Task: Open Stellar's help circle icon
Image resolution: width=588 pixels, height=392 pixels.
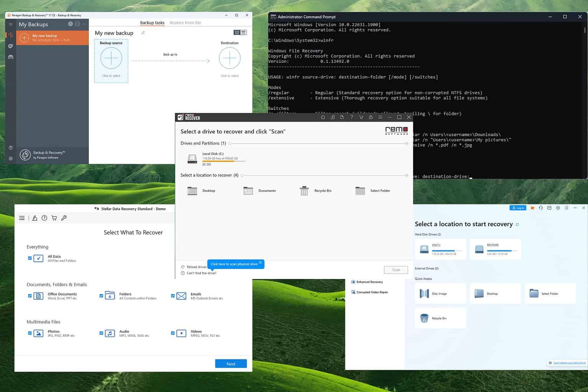Action: pos(44,218)
